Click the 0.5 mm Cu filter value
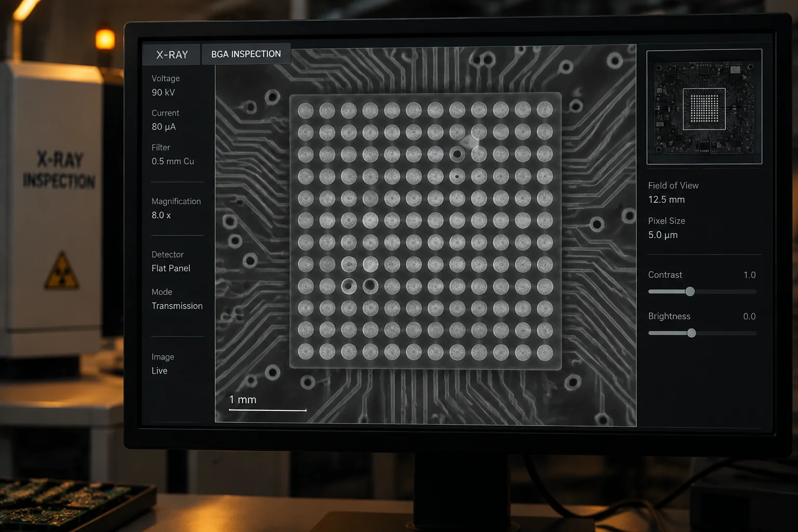Screen dimensions: 798x532 pos(173,161)
